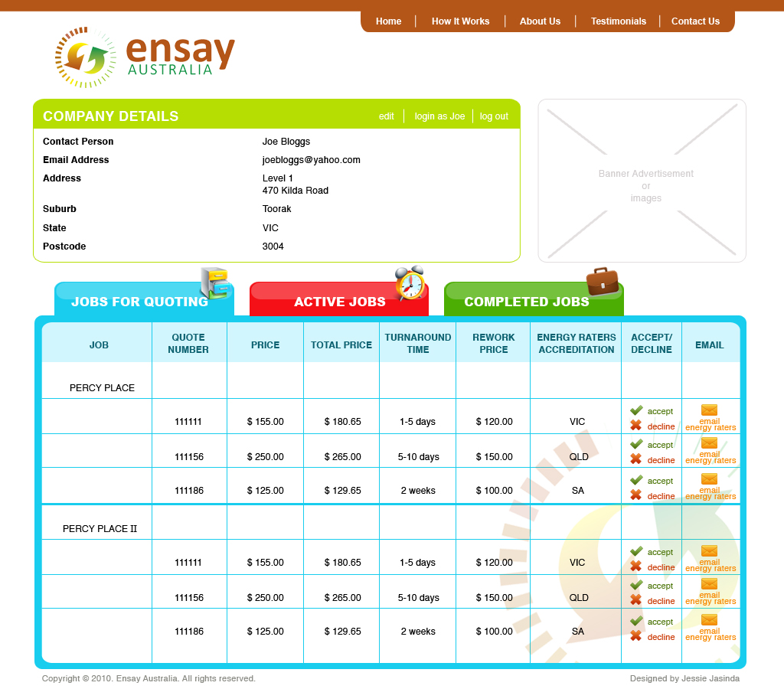The width and height of the screenshot is (784, 689).
Task: Click the email joebloggs@yahoo.com
Action: click(311, 160)
